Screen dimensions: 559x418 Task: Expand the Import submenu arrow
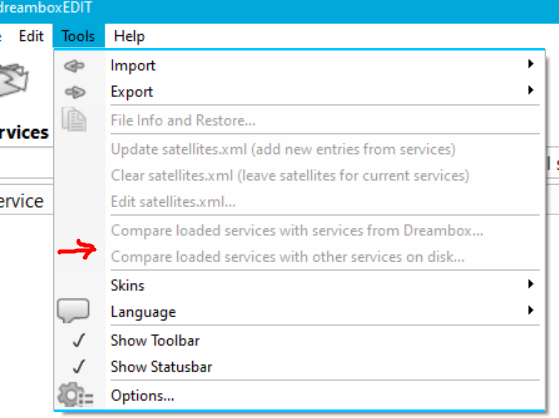pyautogui.click(x=531, y=64)
